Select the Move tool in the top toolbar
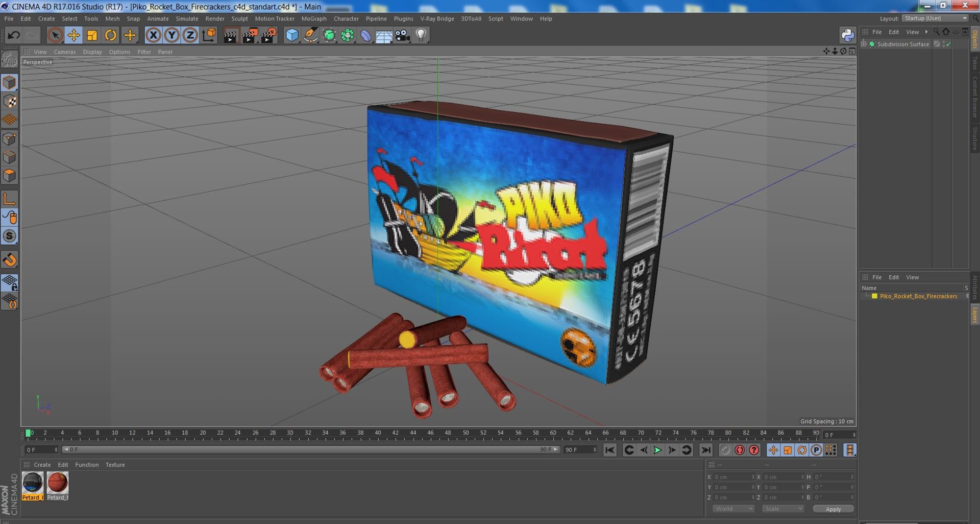This screenshot has width=980, height=524. click(73, 35)
